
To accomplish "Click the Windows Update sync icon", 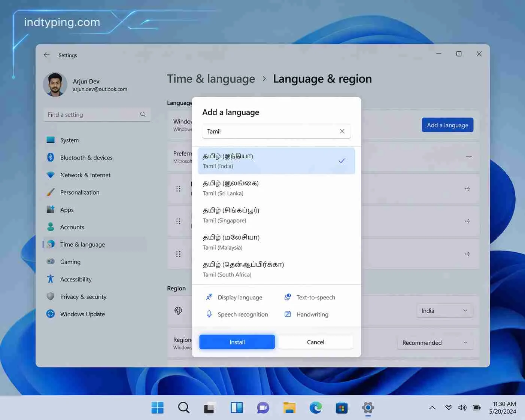I will (x=51, y=314).
